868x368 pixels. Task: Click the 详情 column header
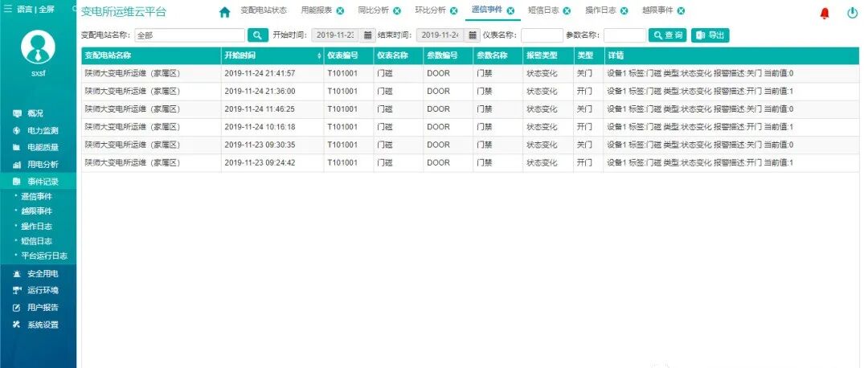tap(731, 56)
